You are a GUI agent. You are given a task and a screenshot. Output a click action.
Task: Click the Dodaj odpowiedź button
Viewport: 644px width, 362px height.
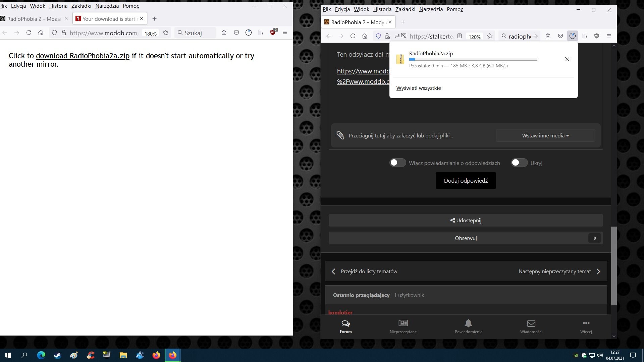[466, 181]
